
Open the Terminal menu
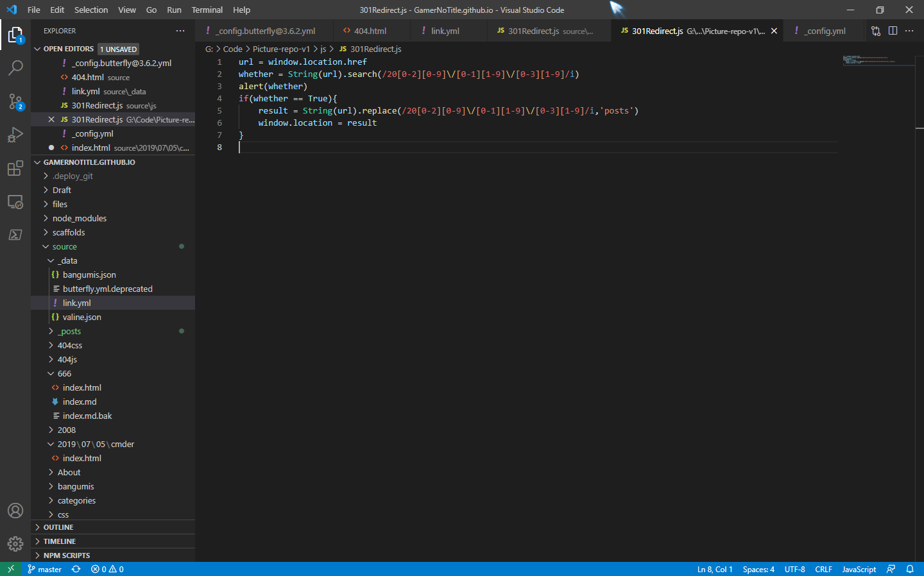(207, 10)
